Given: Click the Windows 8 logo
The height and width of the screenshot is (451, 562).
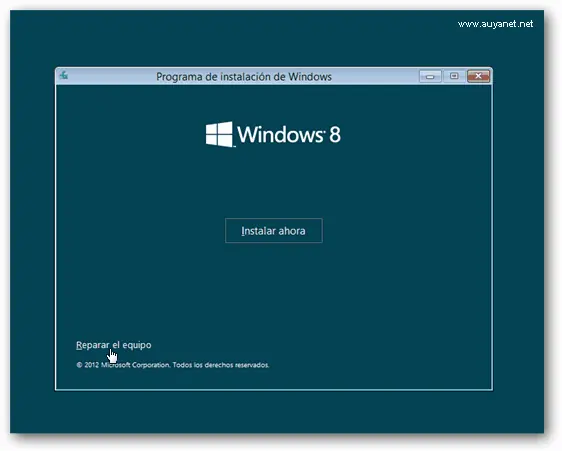Looking at the screenshot, I should (273, 134).
